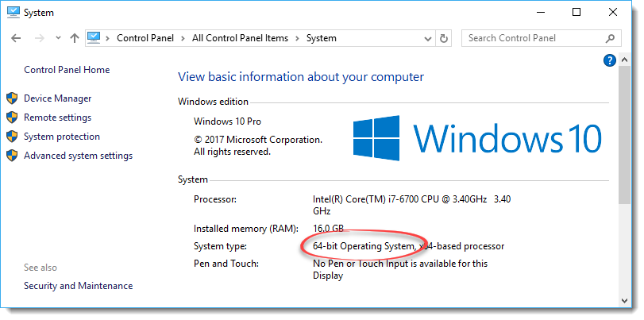
Task: Open Help with the blue question icon
Action: pyautogui.click(x=610, y=61)
